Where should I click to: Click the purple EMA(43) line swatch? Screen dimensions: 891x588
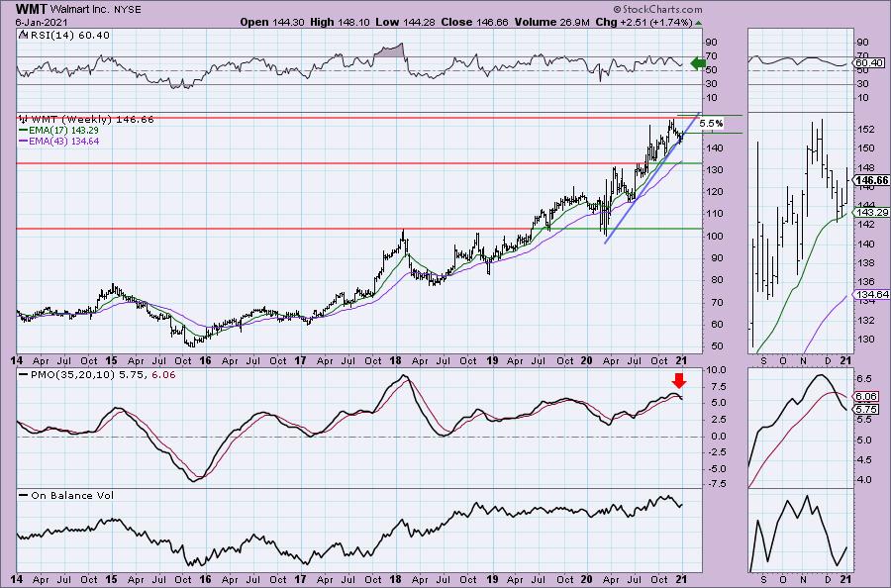[x=24, y=141]
